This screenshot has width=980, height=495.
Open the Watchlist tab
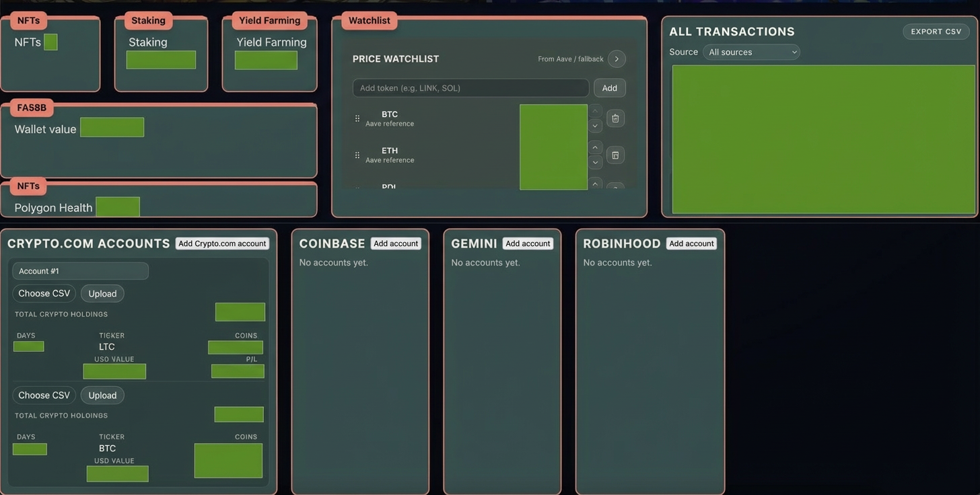click(x=369, y=21)
